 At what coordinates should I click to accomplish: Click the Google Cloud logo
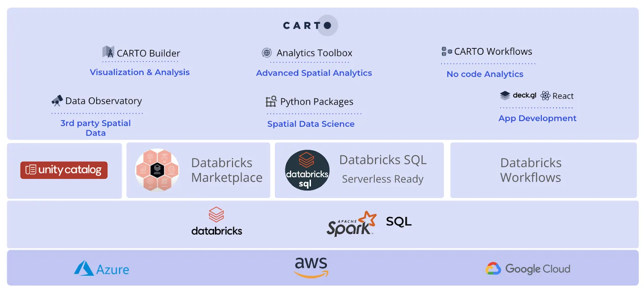pos(528,268)
